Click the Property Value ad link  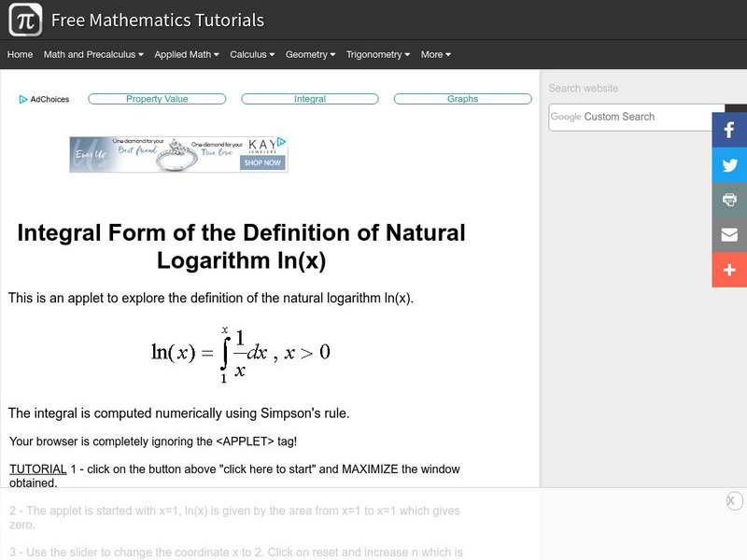[157, 99]
